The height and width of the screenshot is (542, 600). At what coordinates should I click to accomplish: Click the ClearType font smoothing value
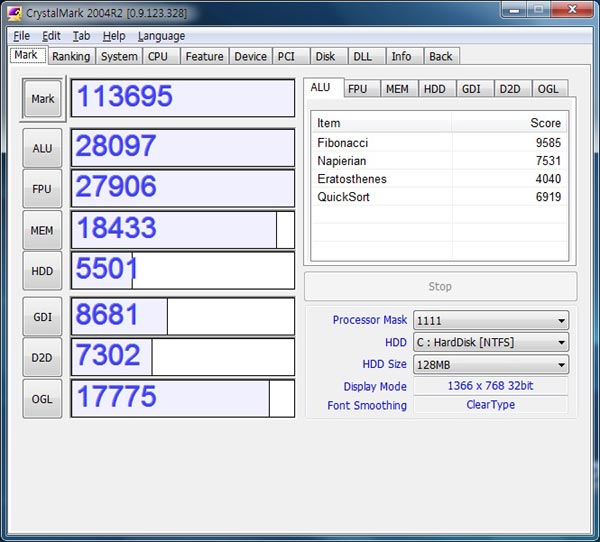491,405
